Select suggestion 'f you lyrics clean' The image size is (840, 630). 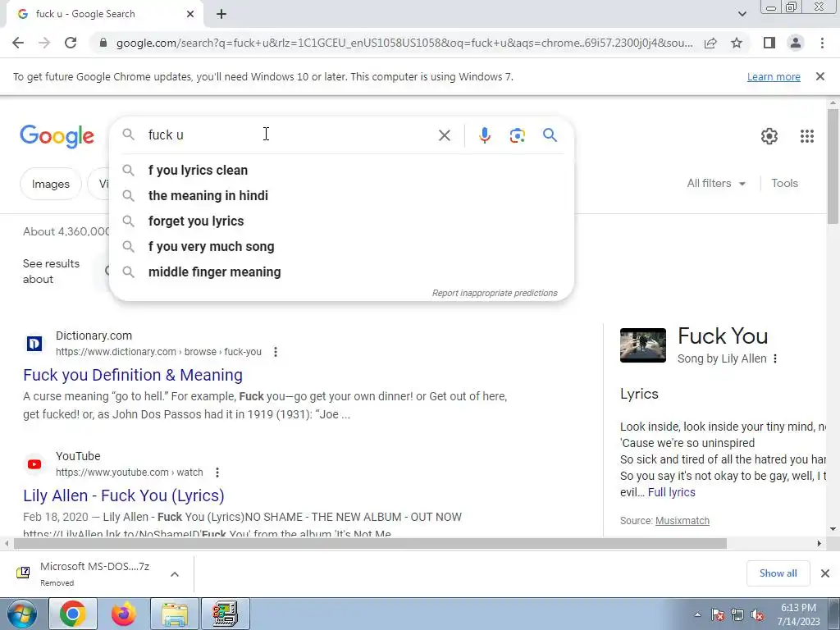[x=341, y=171]
